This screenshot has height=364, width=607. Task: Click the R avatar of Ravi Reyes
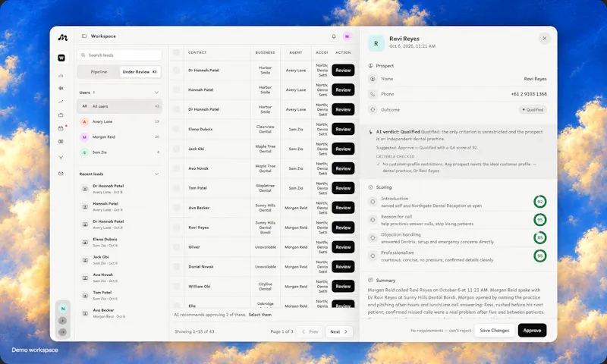tap(376, 43)
